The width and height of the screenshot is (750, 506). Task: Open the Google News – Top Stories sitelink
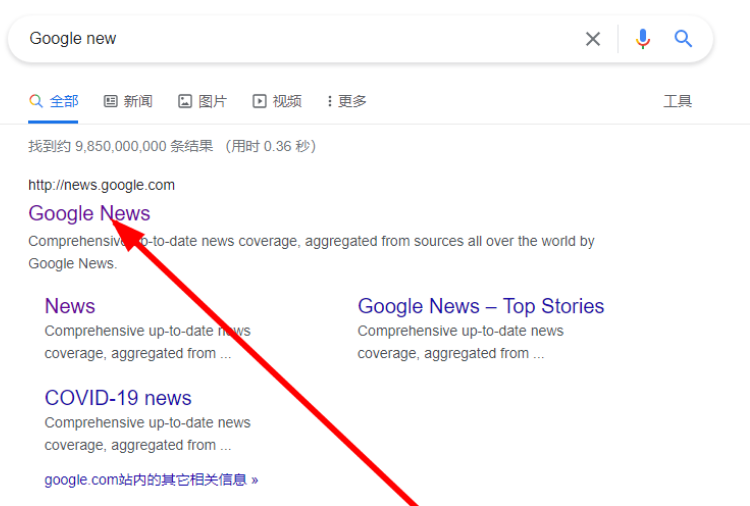(x=481, y=306)
